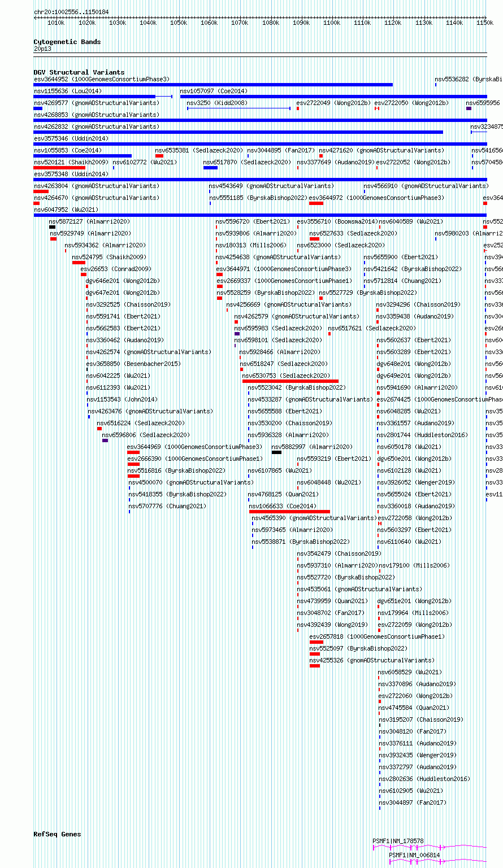Click the DGV Structural Variants track title
This screenshot has width=503, height=868.
pos(79,72)
